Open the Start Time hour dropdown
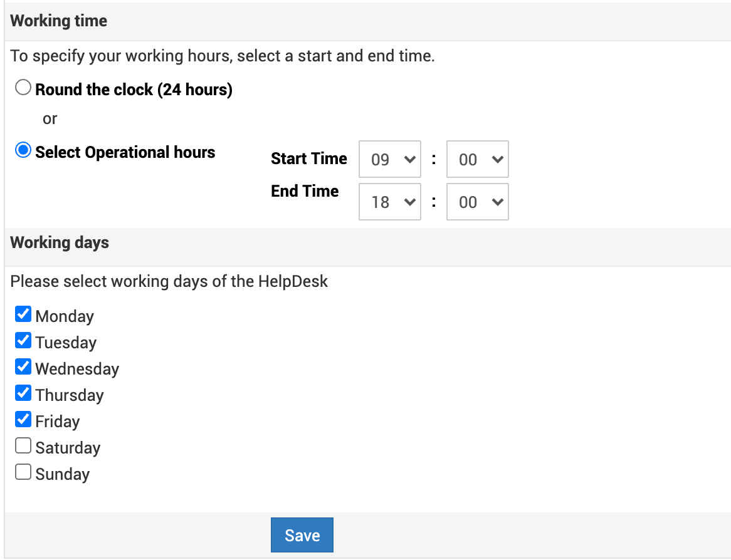This screenshot has width=731, height=560. click(389, 160)
